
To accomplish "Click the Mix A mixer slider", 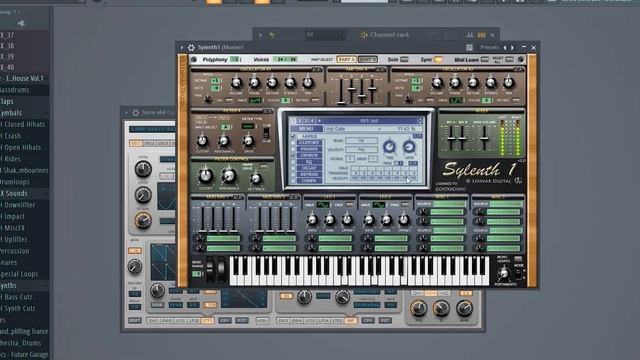I will pos(451,138).
